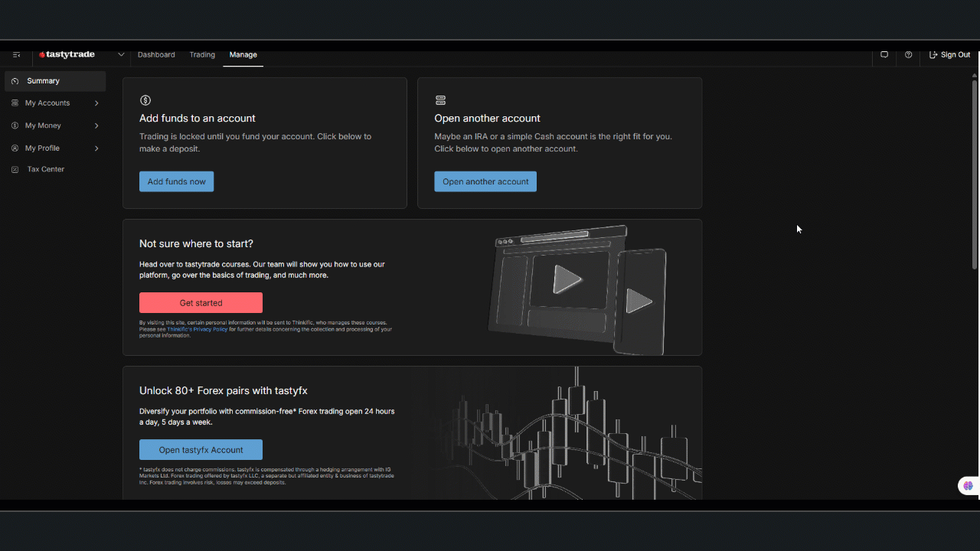The width and height of the screenshot is (980, 551).
Task: Switch to the Trading tab
Action: pyautogui.click(x=202, y=55)
